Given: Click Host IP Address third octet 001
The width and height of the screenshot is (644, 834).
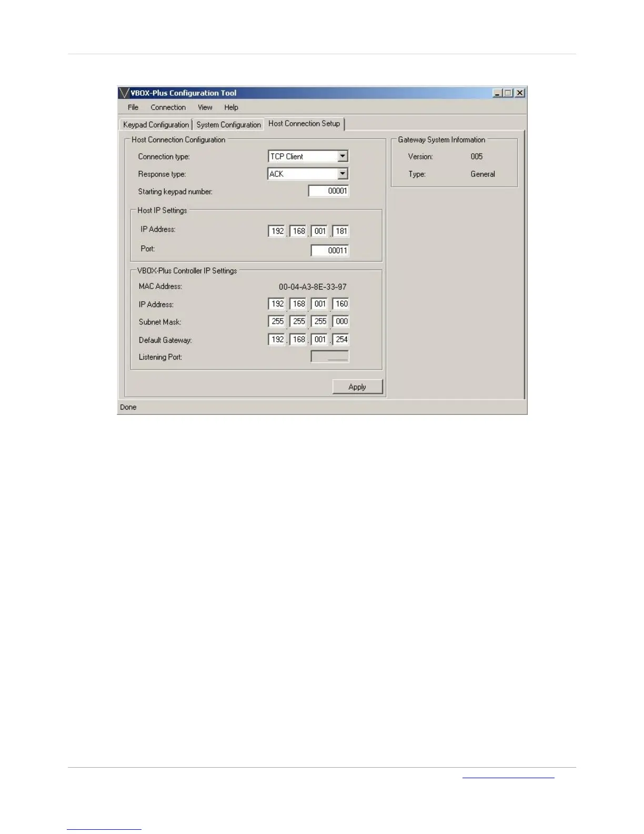Looking at the screenshot, I should click(x=319, y=231).
